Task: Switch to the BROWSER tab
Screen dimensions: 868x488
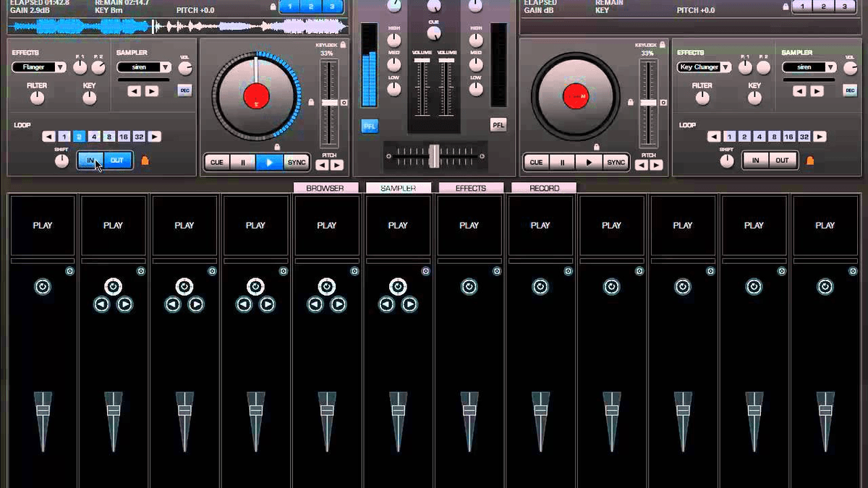Action: 325,188
